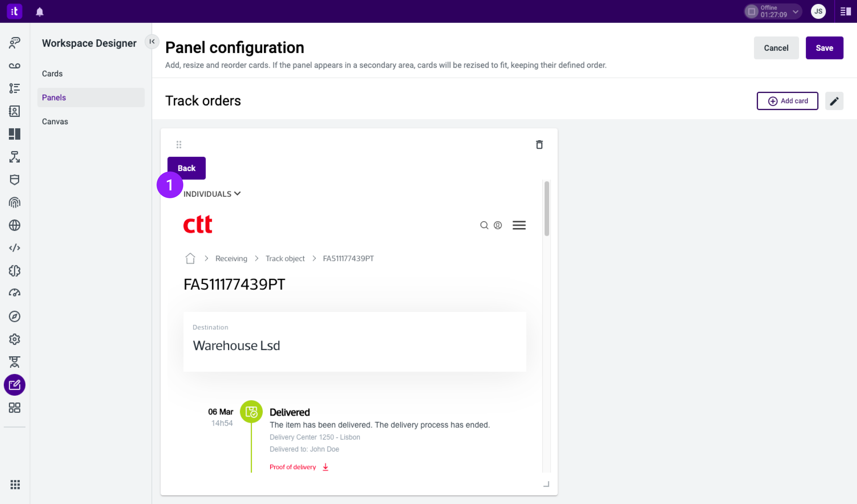Select the Canvas workspace option
The height and width of the screenshot is (504, 857).
tap(55, 121)
